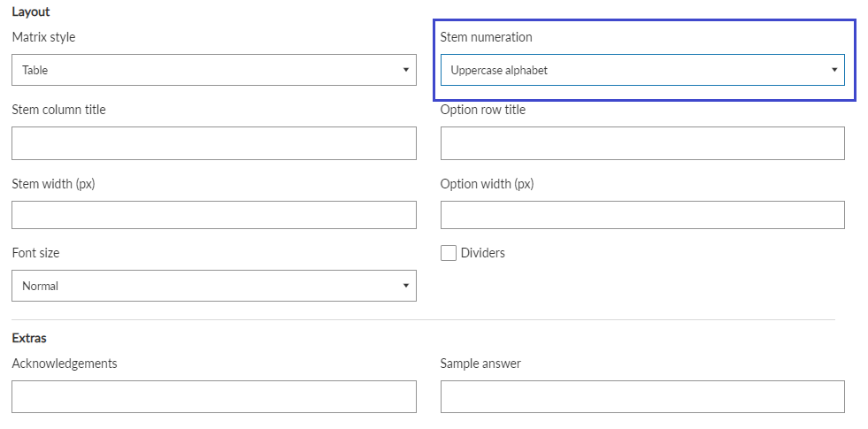Click the Matrix style label
Viewport: 868px width, 429px height.
43,37
